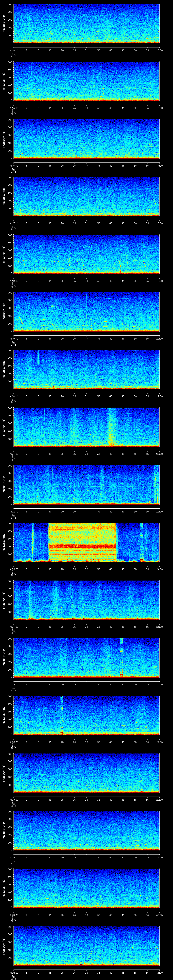Click the '4:14:00' start time label

pos(14,50)
